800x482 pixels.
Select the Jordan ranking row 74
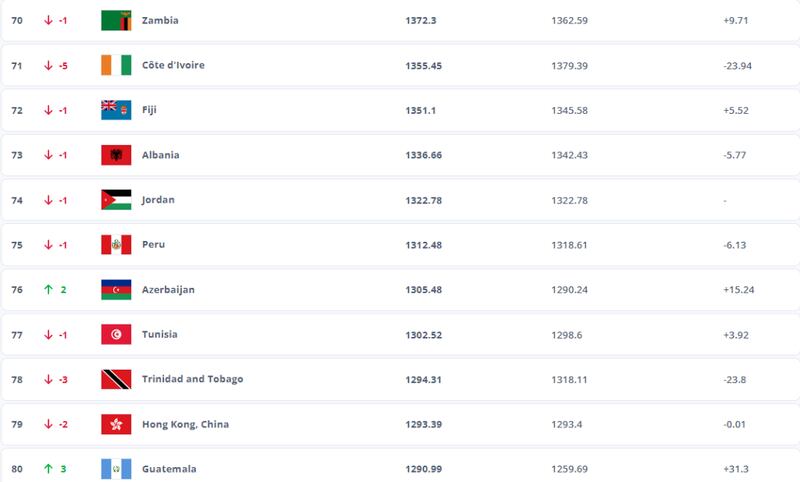[x=400, y=200]
